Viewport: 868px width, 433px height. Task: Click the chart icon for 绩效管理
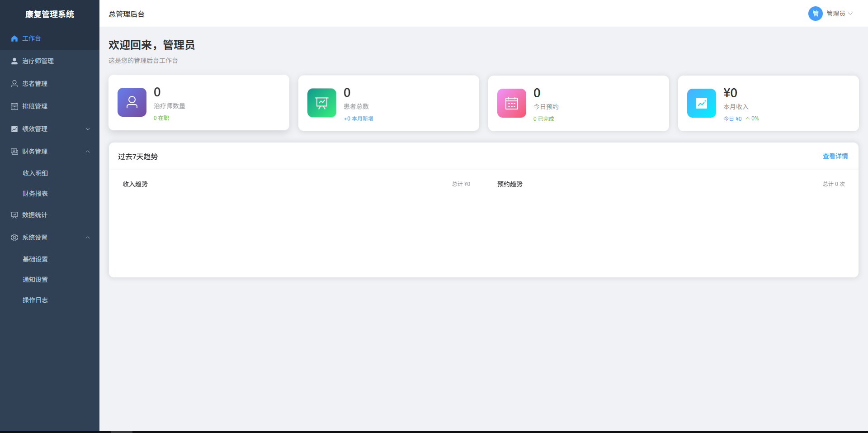click(14, 129)
